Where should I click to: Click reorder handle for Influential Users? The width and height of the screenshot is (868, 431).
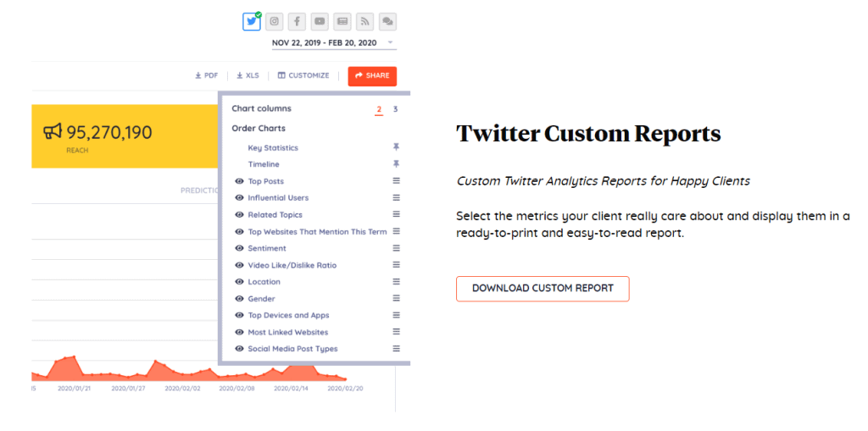tap(397, 197)
